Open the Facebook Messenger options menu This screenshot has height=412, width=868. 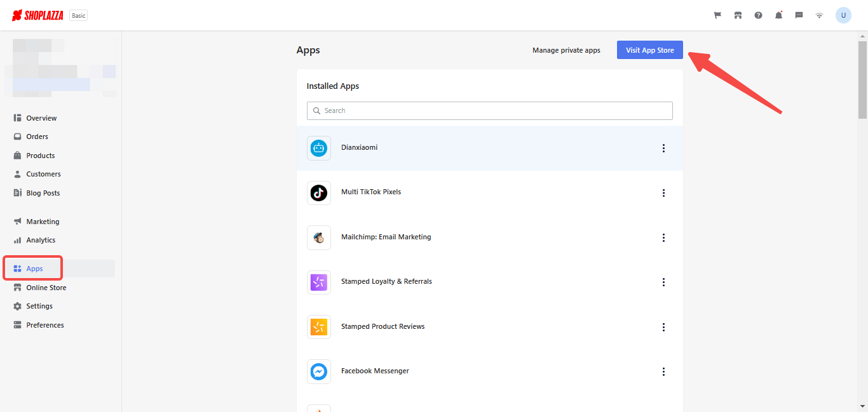663,371
